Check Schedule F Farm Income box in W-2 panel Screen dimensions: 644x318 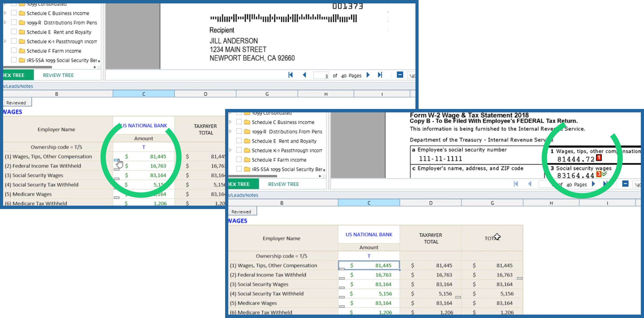239,159
